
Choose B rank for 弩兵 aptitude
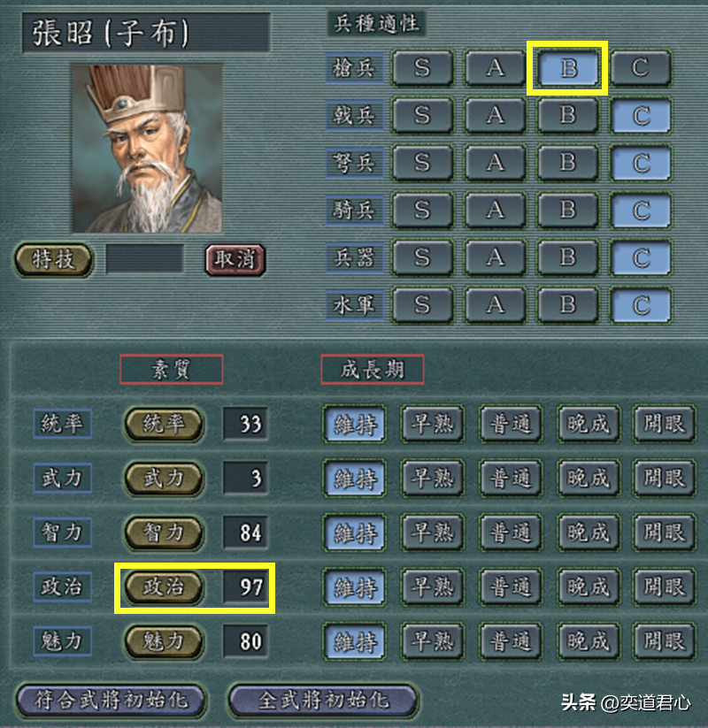click(x=567, y=163)
